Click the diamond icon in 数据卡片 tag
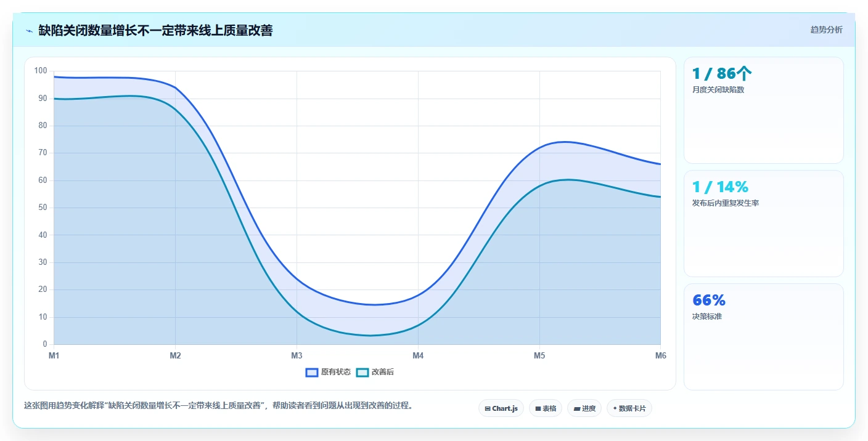The image size is (868, 441). 615,408
